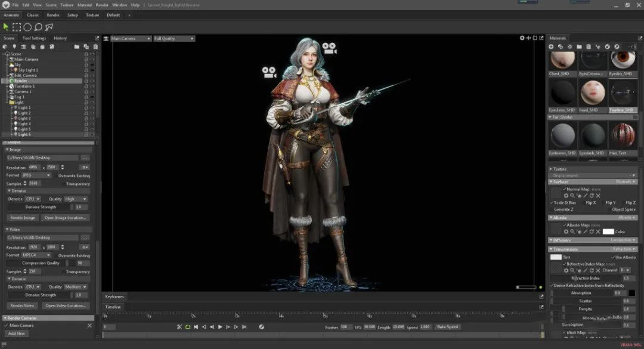Pop out the viewport window
The height and width of the screenshot is (349, 644).
point(541,38)
